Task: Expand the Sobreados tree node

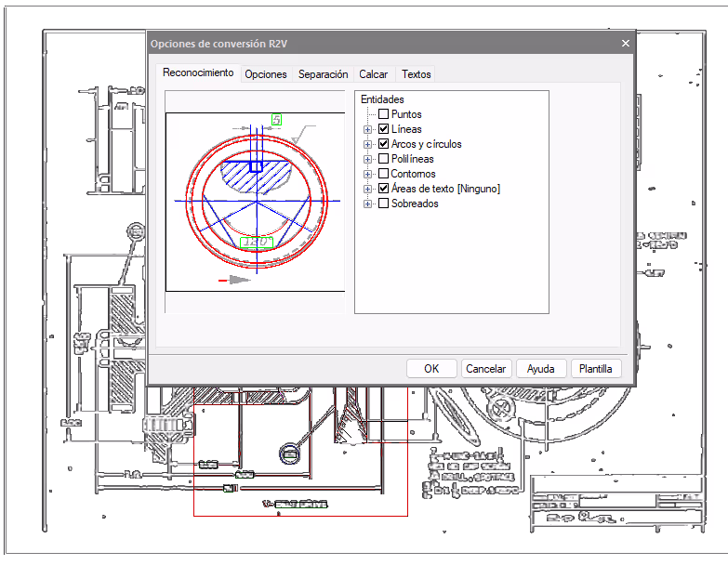Action: coord(367,204)
